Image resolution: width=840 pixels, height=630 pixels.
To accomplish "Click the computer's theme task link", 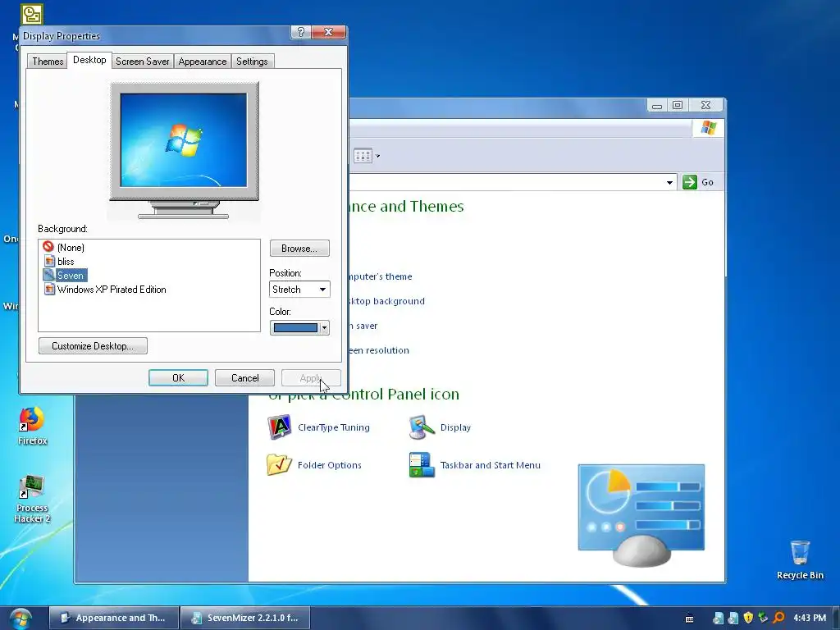I will coord(380,276).
